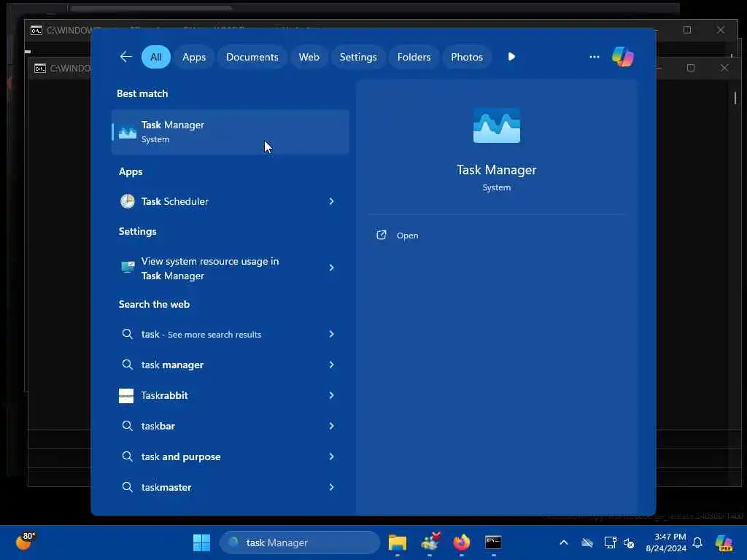This screenshot has height=560, width=747.
Task: Click the muted volume tray icon
Action: pyautogui.click(x=629, y=542)
